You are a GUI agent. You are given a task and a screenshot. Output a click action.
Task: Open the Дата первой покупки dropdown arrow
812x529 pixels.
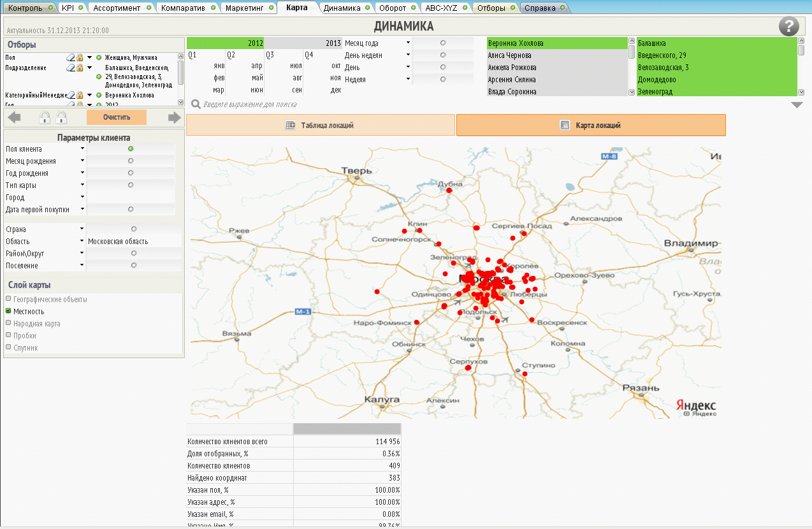pyautogui.click(x=82, y=209)
